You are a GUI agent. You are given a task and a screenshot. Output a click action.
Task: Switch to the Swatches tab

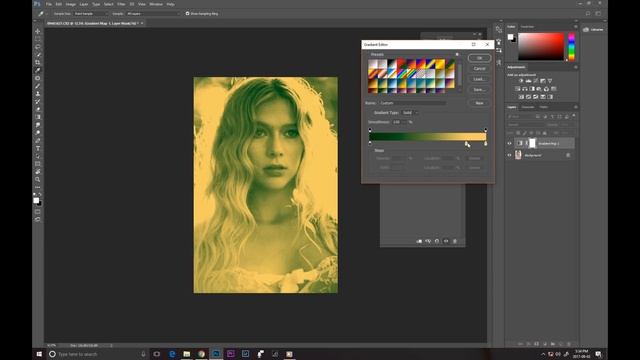click(x=527, y=27)
